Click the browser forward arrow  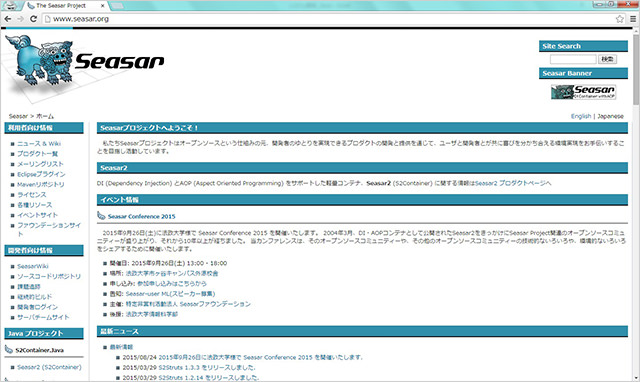[x=20, y=19]
